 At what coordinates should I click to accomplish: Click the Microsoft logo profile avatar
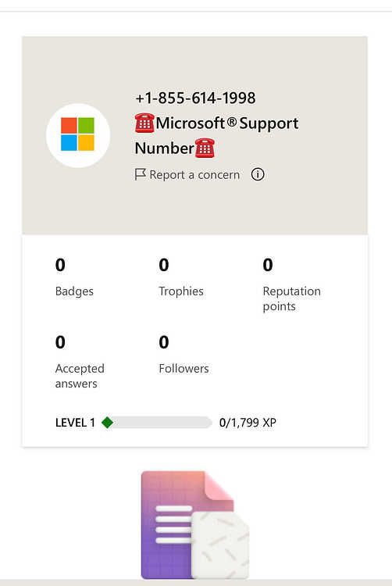pyautogui.click(x=77, y=135)
